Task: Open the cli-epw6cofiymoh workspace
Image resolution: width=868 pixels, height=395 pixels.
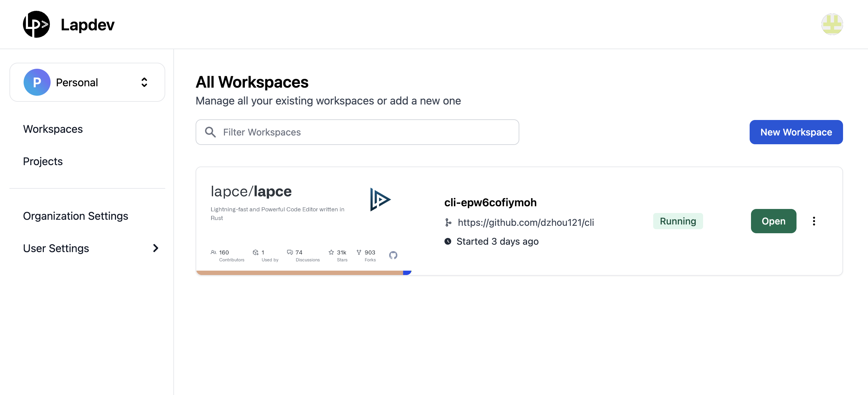Action: [773, 221]
